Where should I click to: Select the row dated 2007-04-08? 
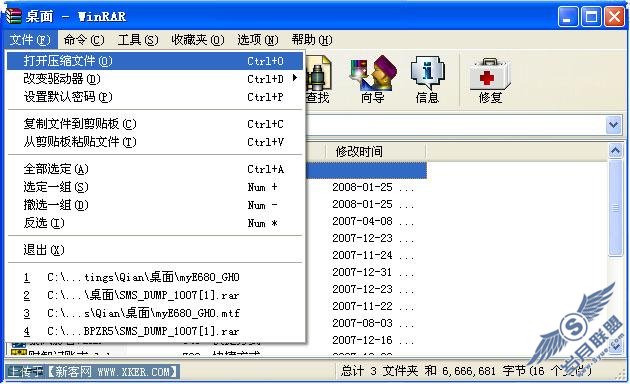pos(372,221)
